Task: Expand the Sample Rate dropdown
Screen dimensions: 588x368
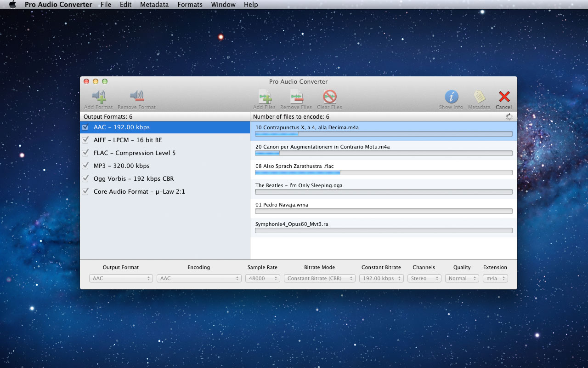Action: (x=262, y=278)
